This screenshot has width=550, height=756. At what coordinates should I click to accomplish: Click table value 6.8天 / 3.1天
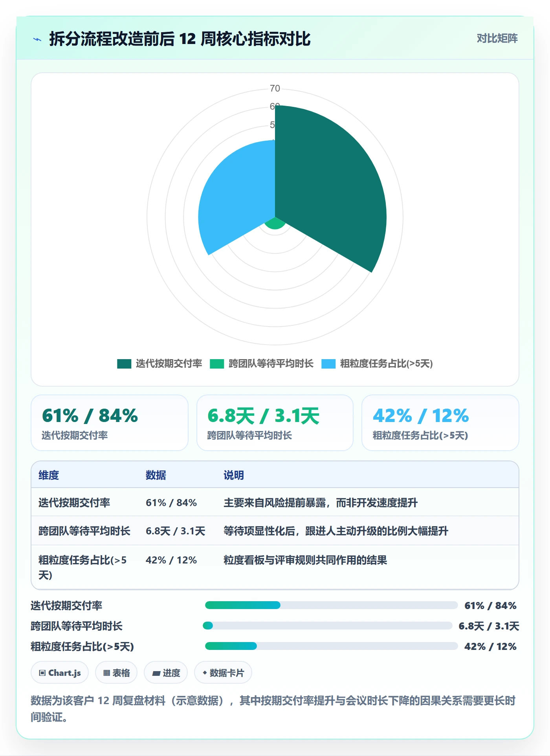176,531
